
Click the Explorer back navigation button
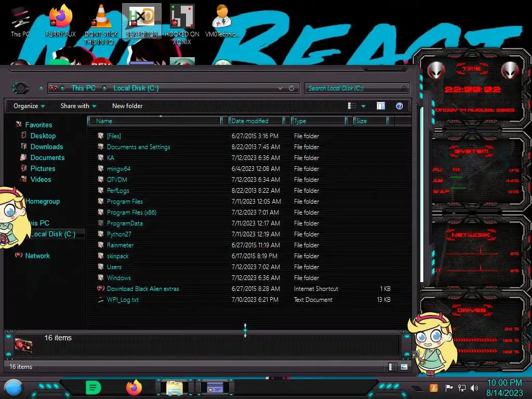21,88
